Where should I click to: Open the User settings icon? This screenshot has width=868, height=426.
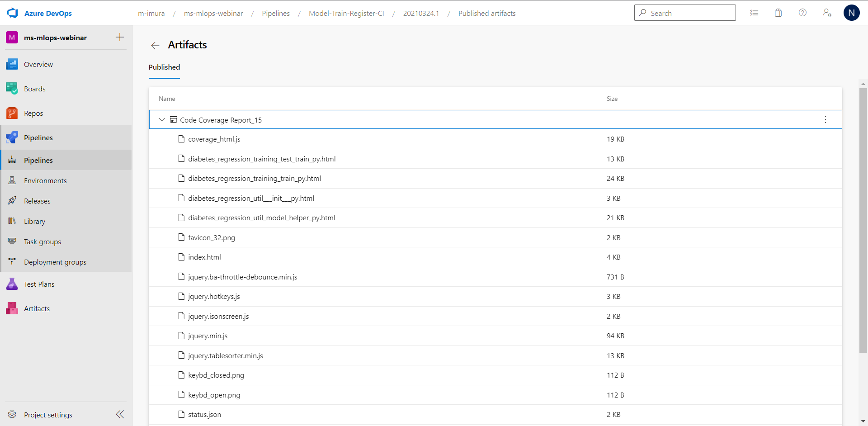[x=827, y=13]
